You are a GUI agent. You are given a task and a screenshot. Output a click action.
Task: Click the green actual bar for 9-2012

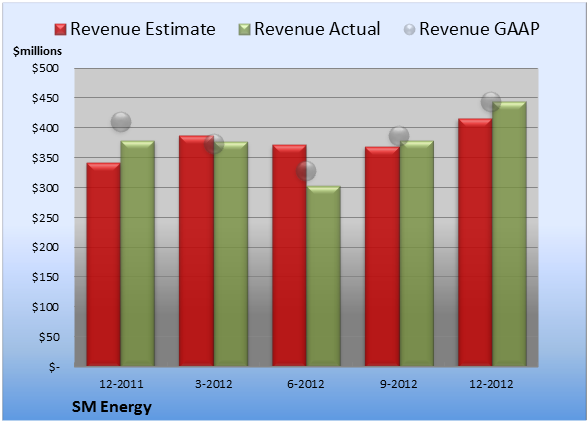click(417, 254)
